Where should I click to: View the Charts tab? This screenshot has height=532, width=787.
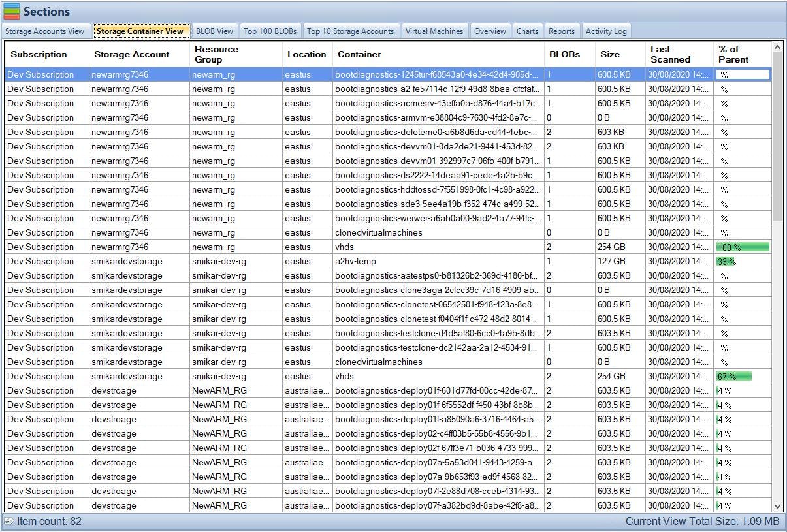[527, 31]
